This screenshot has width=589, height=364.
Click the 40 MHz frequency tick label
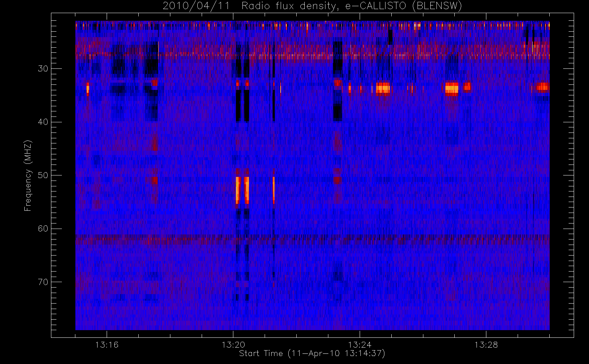pos(43,122)
